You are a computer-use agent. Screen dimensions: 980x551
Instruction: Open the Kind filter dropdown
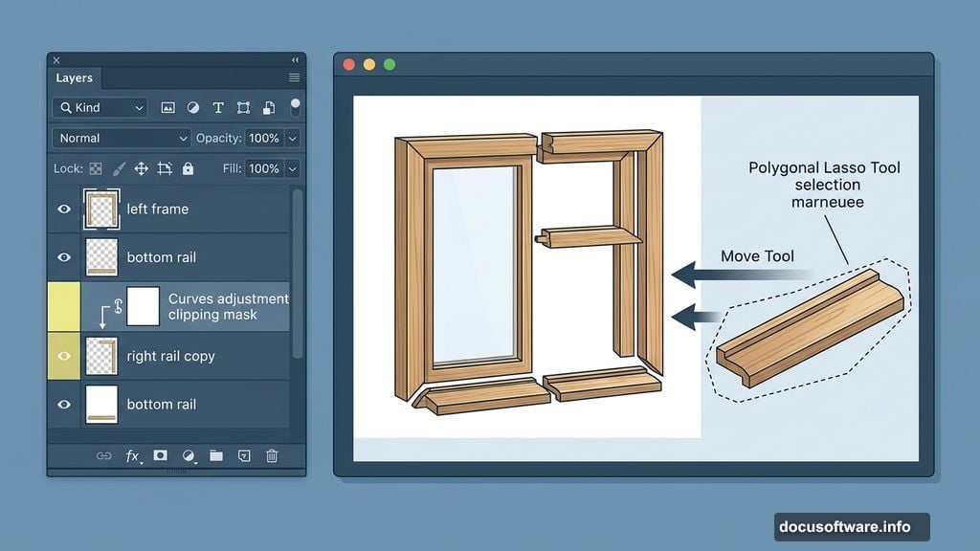click(100, 107)
